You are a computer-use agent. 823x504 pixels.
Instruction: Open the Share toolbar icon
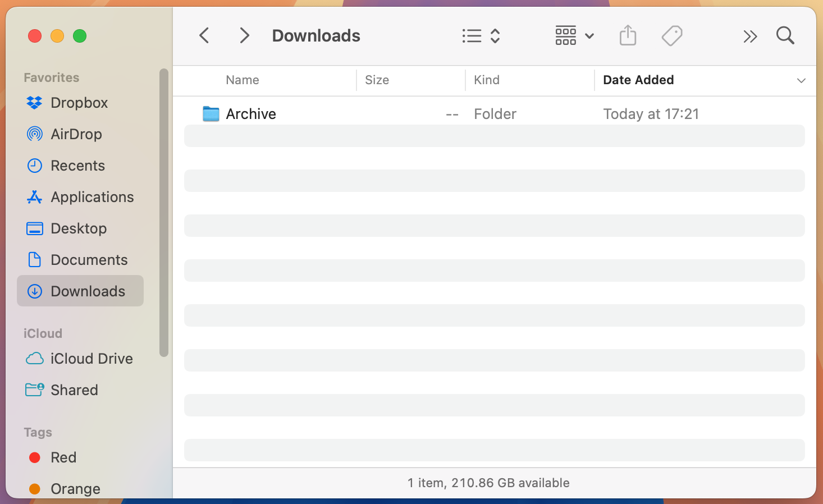click(x=628, y=36)
